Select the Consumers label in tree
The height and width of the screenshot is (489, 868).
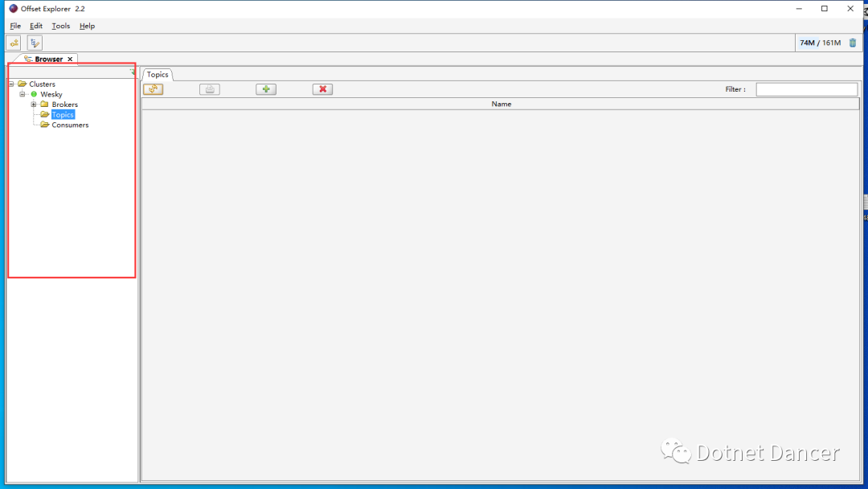coord(70,125)
